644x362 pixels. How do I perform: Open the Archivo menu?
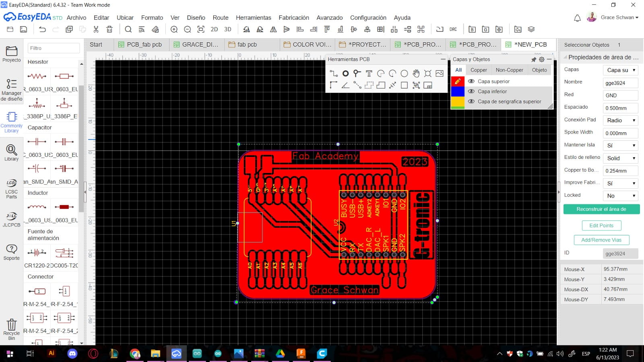76,18
